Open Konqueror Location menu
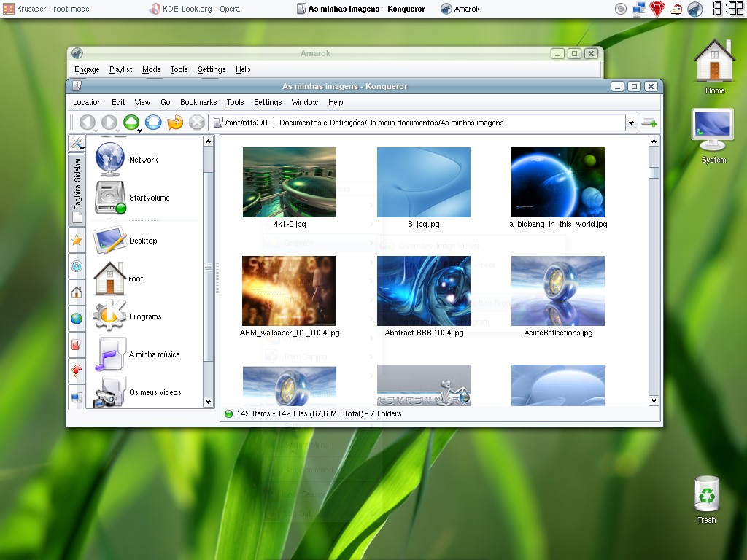 click(88, 102)
